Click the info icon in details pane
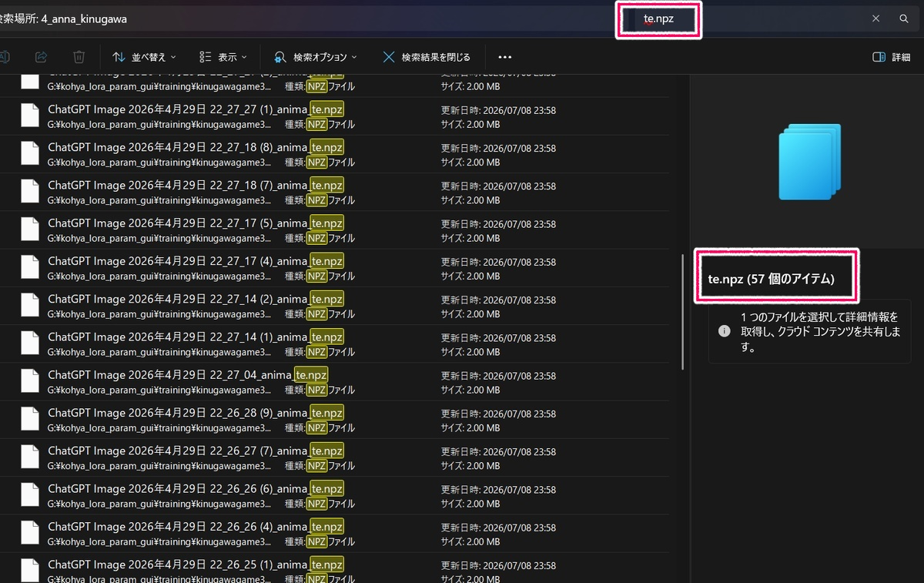Screen dimensions: 924x583 point(724,331)
